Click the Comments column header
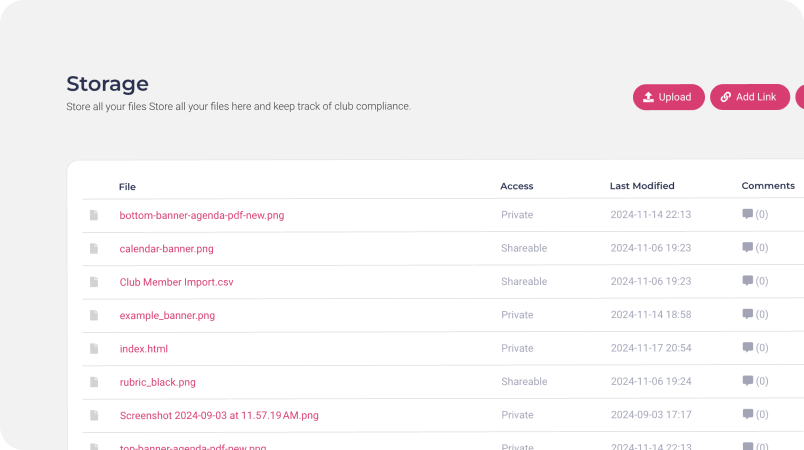Image resolution: width=804 pixels, height=450 pixels. 768,186
